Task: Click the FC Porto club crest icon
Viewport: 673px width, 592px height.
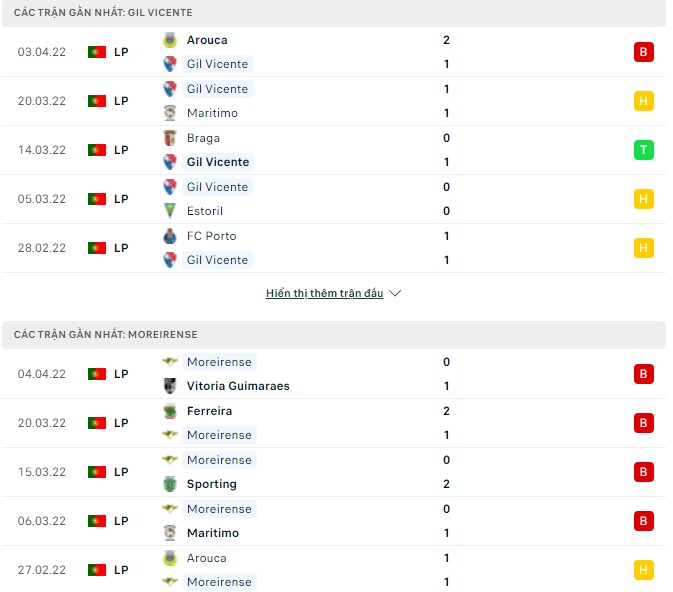Action: pyautogui.click(x=169, y=236)
